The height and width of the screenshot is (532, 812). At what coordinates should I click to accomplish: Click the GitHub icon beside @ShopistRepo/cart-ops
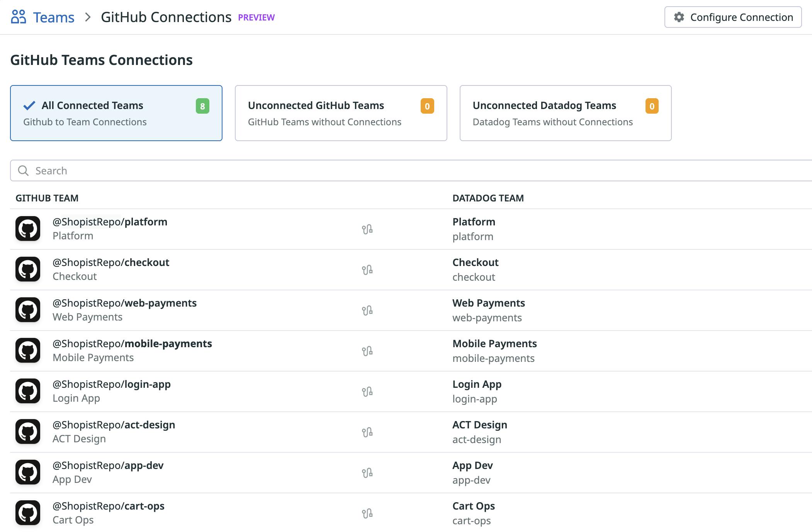click(x=28, y=513)
